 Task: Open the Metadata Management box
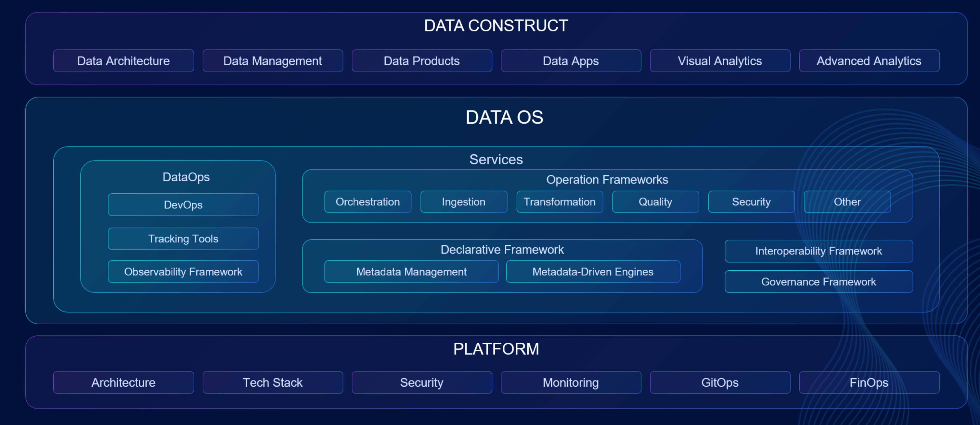[x=411, y=272]
